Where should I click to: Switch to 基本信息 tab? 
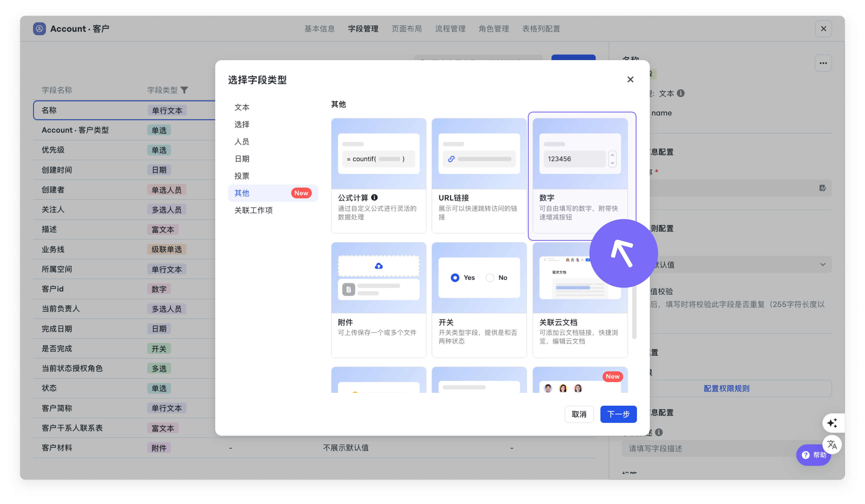[320, 29]
